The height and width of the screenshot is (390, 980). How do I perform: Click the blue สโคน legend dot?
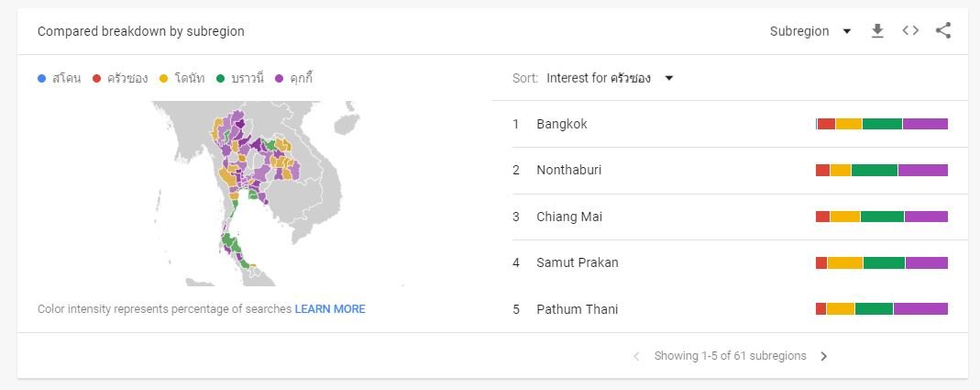click(42, 79)
